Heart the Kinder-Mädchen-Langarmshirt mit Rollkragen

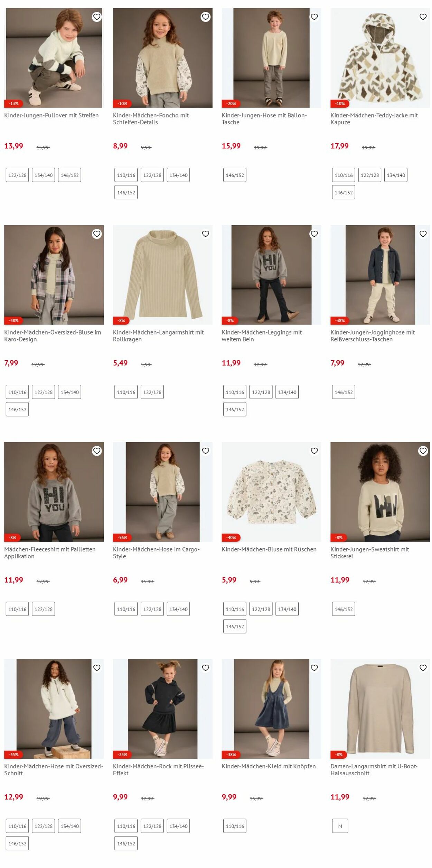[206, 234]
